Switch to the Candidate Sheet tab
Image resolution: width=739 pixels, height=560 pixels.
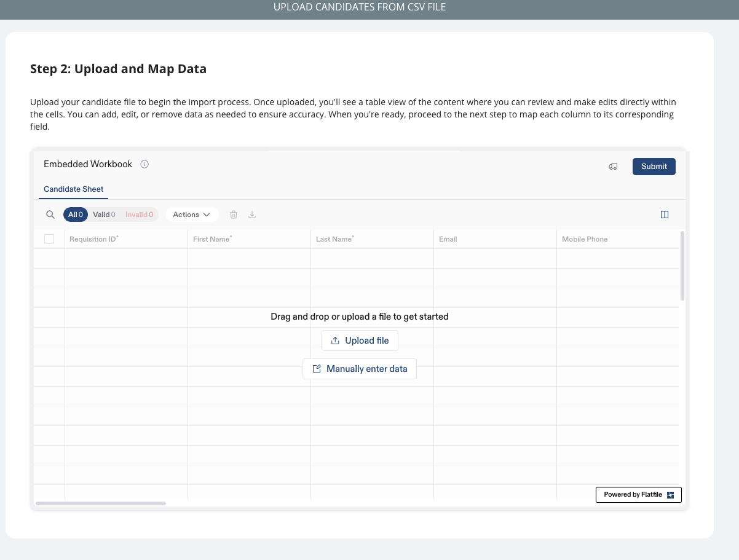[x=74, y=189]
